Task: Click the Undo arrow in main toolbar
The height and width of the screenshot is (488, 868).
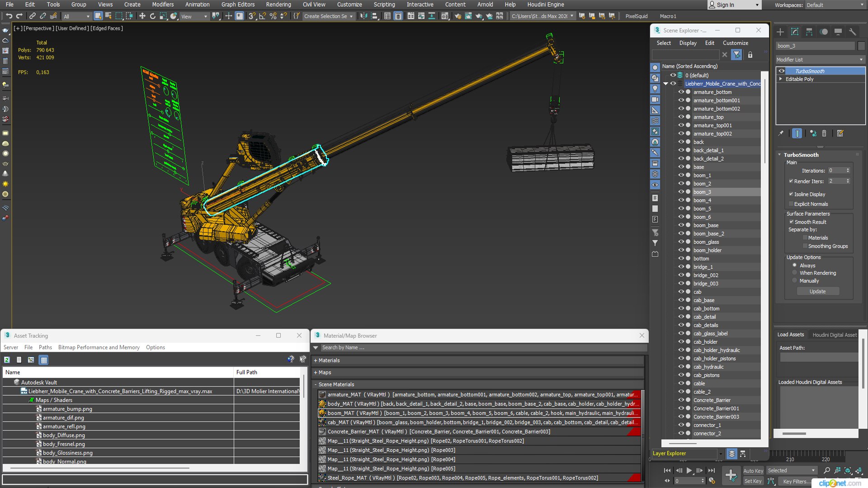Action: 9,16
